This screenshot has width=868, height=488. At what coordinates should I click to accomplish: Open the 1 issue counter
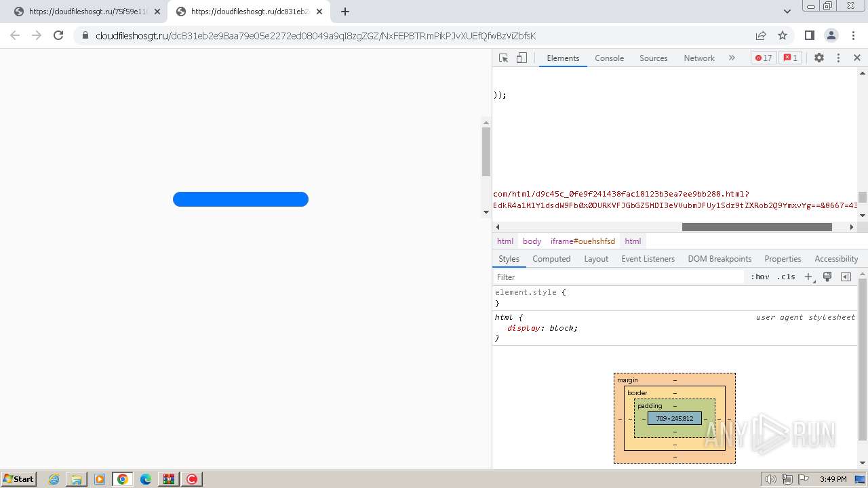790,58
